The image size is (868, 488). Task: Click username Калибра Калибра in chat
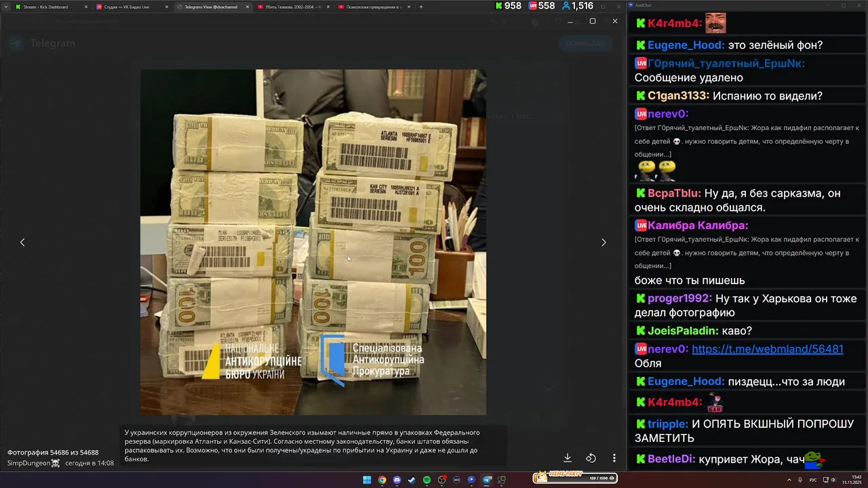click(x=698, y=225)
